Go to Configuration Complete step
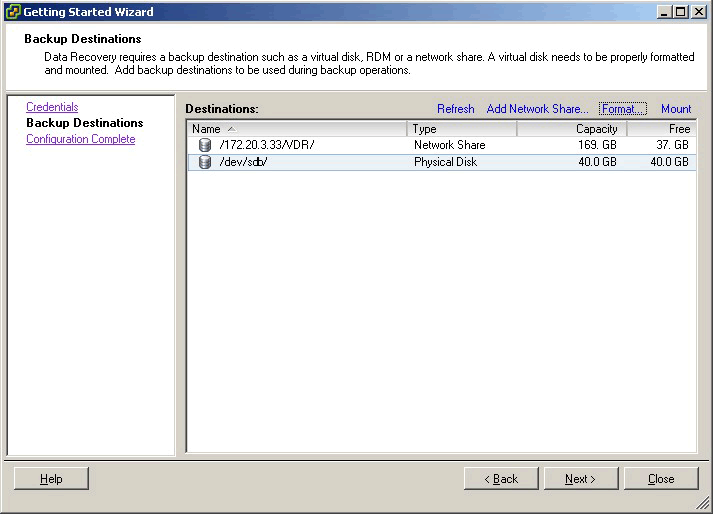713x514 pixels. point(80,139)
